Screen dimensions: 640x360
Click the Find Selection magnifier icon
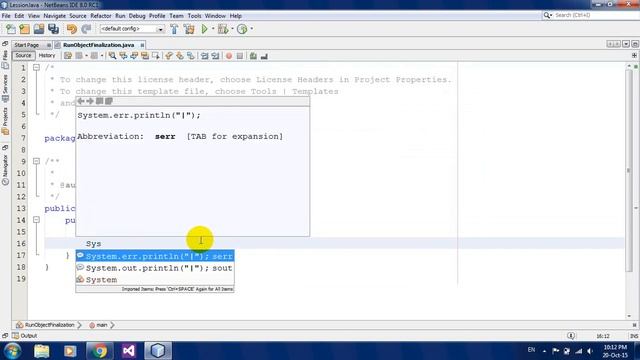point(112,56)
